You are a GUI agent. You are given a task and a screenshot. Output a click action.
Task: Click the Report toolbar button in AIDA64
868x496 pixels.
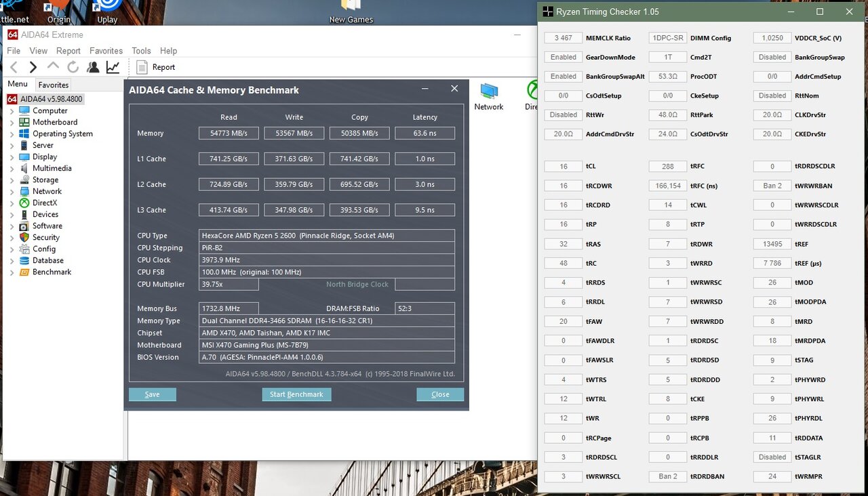click(155, 67)
